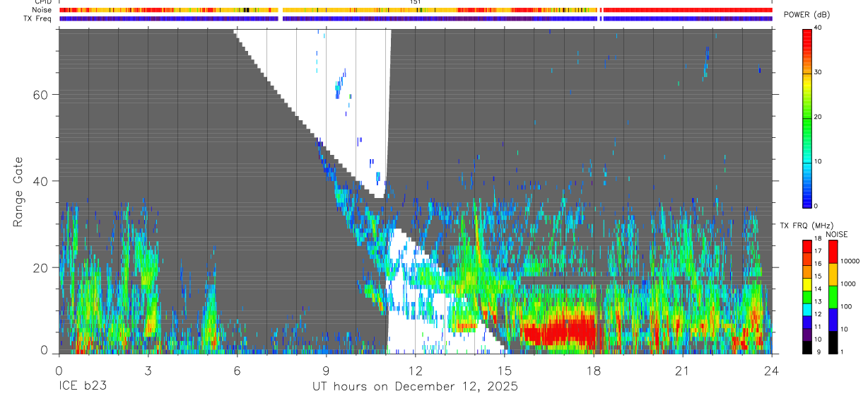The width and height of the screenshot is (868, 401).
Task: Select the black 9–10 MHz TX FRQ swatch
Action: pyautogui.click(x=807, y=346)
